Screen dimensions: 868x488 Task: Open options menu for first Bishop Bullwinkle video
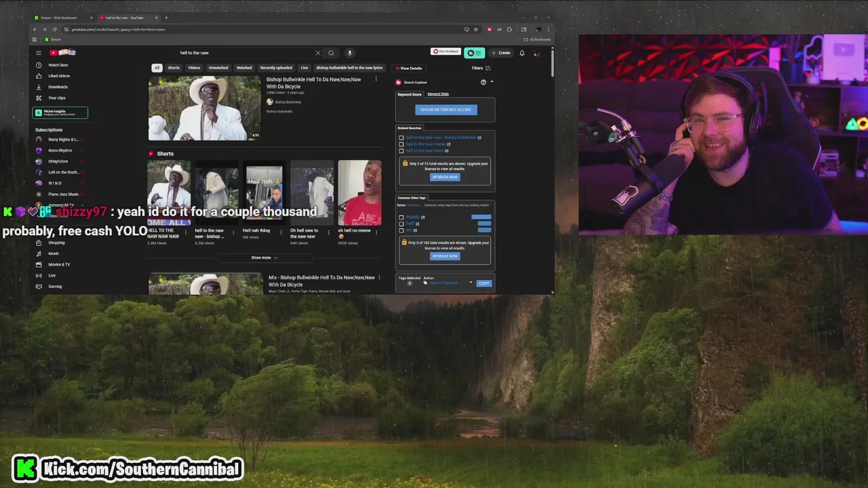[376, 79]
